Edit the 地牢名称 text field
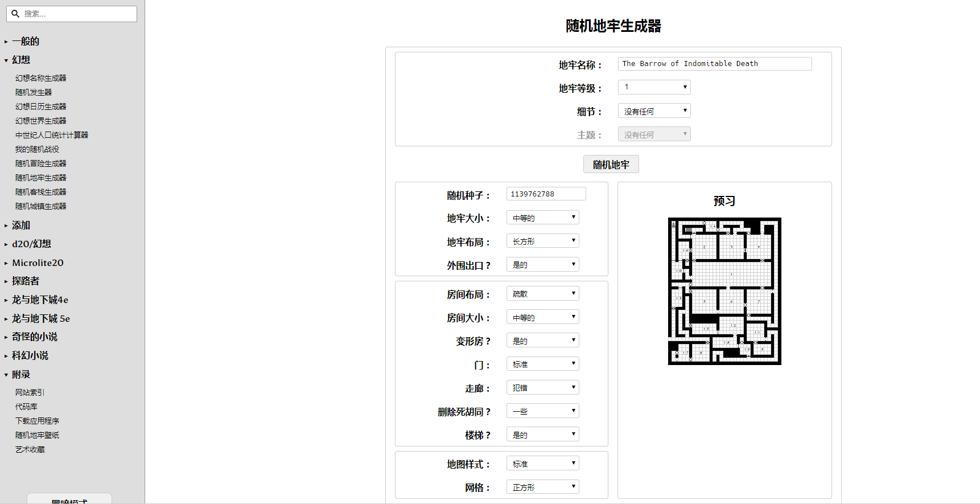Image resolution: width=980 pixels, height=504 pixels. point(715,64)
